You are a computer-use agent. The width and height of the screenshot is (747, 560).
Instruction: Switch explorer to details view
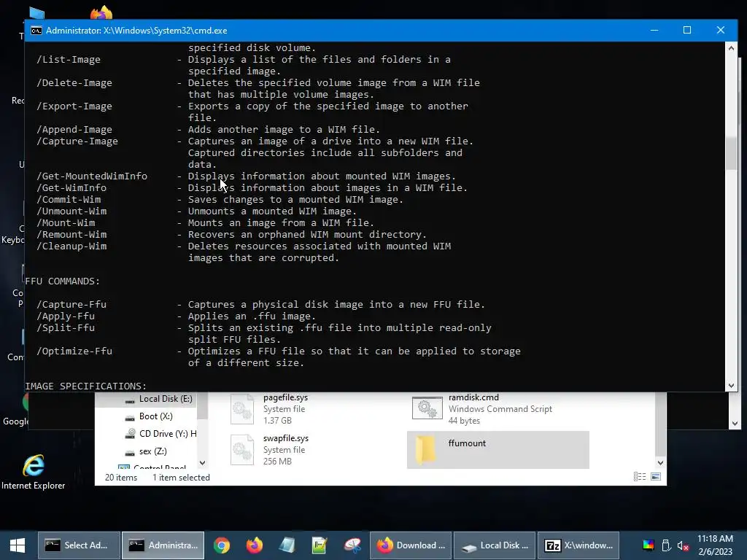[x=639, y=477]
